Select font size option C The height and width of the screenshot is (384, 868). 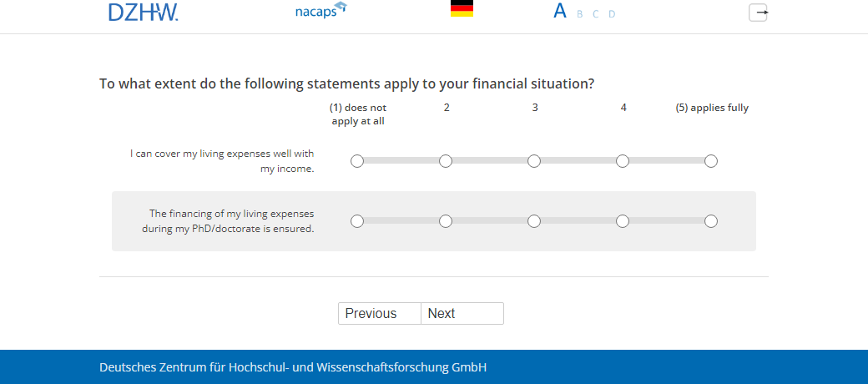tap(595, 14)
